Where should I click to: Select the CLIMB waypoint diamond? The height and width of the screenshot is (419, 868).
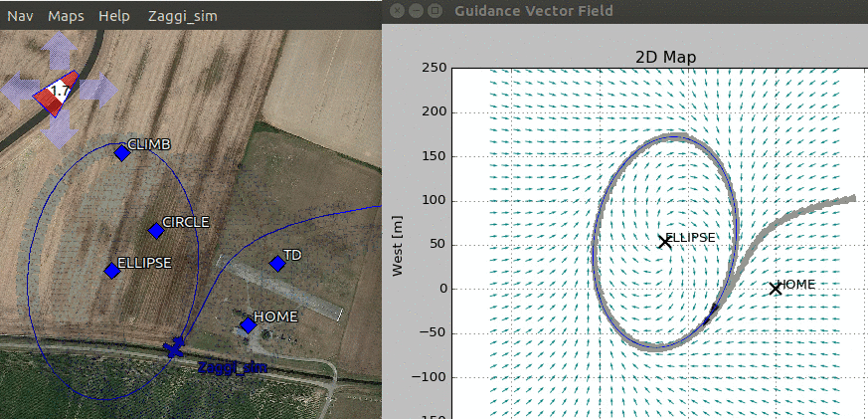tap(122, 153)
